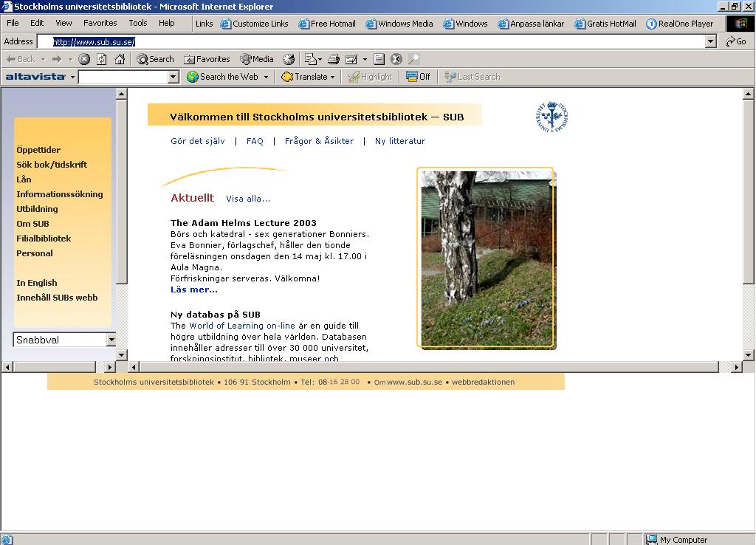Screen dimensions: 756x545
Task: Refresh the current page
Action: pos(102,59)
